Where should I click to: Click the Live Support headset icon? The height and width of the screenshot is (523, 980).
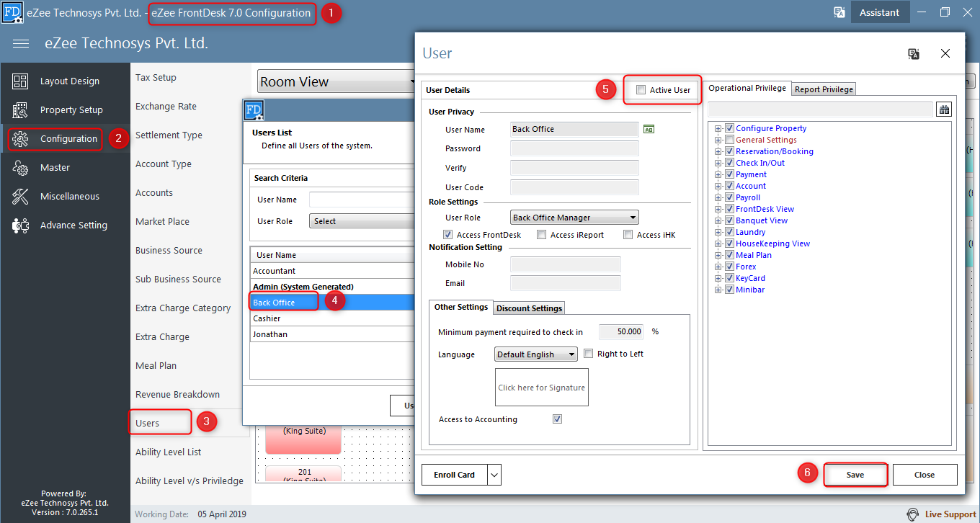(x=913, y=514)
